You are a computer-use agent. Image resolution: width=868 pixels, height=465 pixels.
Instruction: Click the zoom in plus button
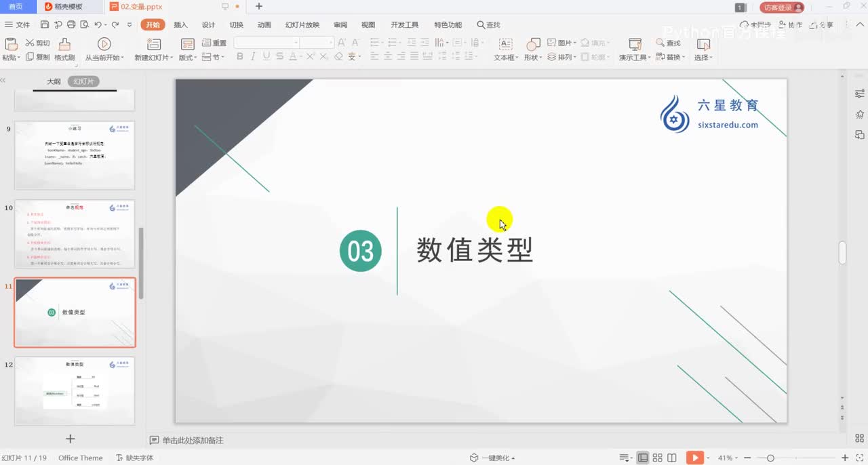(x=845, y=458)
